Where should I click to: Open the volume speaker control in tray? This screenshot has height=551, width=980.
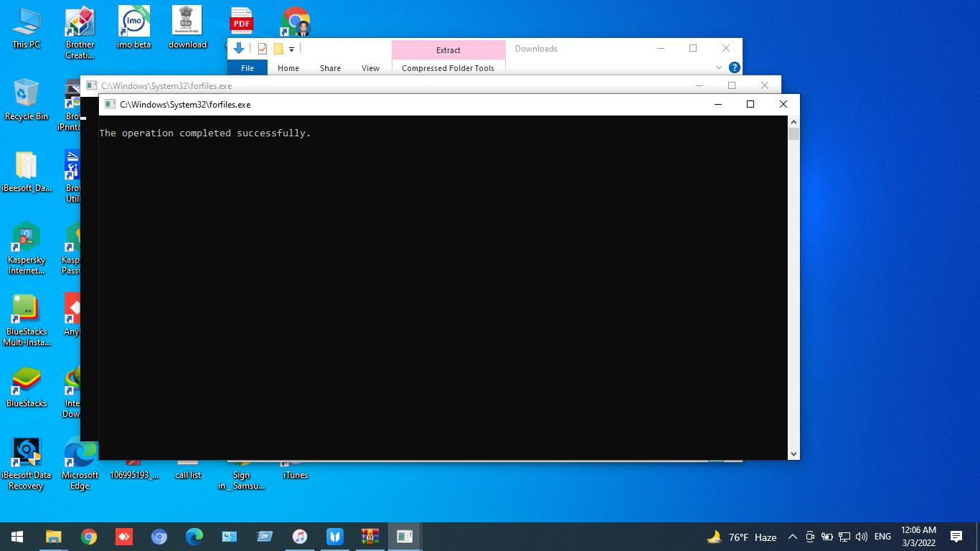click(862, 537)
